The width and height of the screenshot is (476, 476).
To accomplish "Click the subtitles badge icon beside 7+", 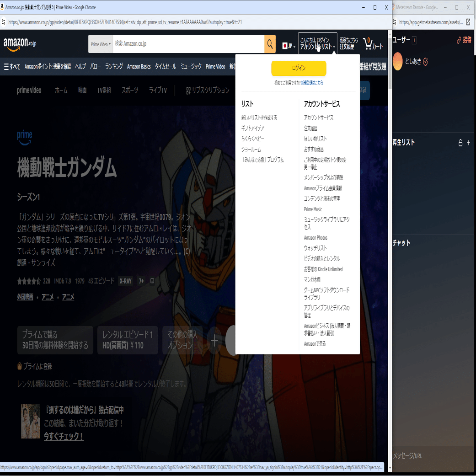I will point(152,281).
